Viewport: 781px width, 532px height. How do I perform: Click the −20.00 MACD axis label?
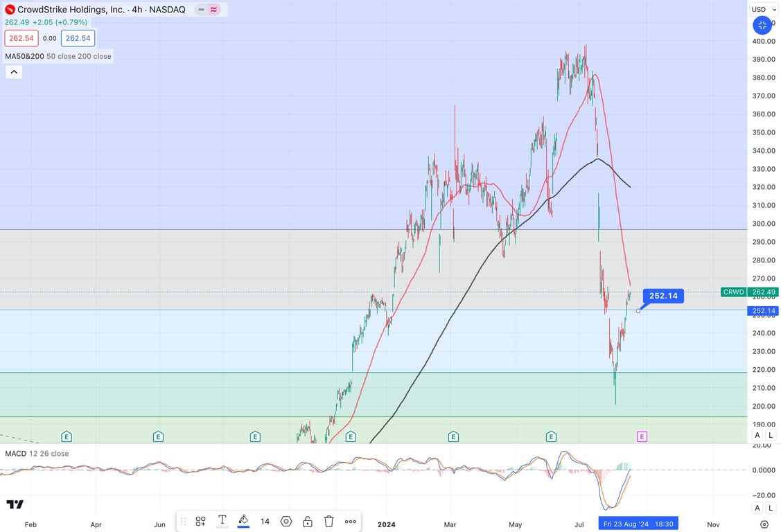(x=764, y=495)
